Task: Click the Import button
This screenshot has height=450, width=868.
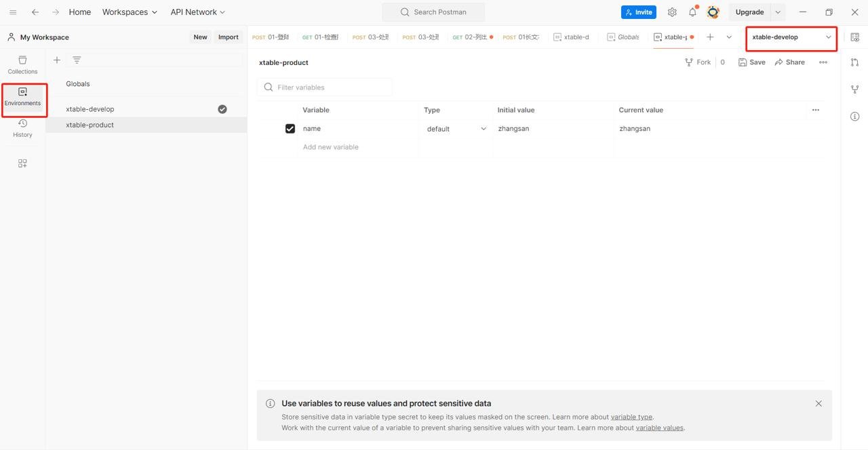Action: click(x=229, y=37)
